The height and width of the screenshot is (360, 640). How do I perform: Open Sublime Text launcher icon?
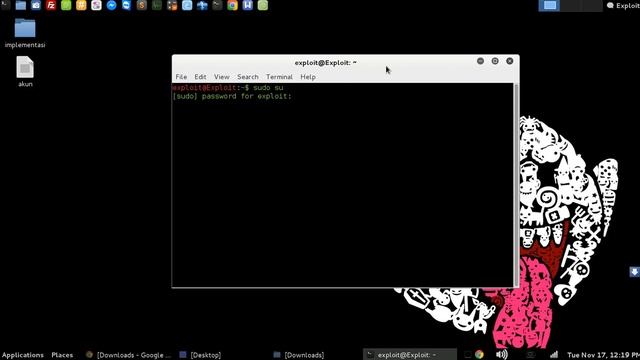(142, 5)
